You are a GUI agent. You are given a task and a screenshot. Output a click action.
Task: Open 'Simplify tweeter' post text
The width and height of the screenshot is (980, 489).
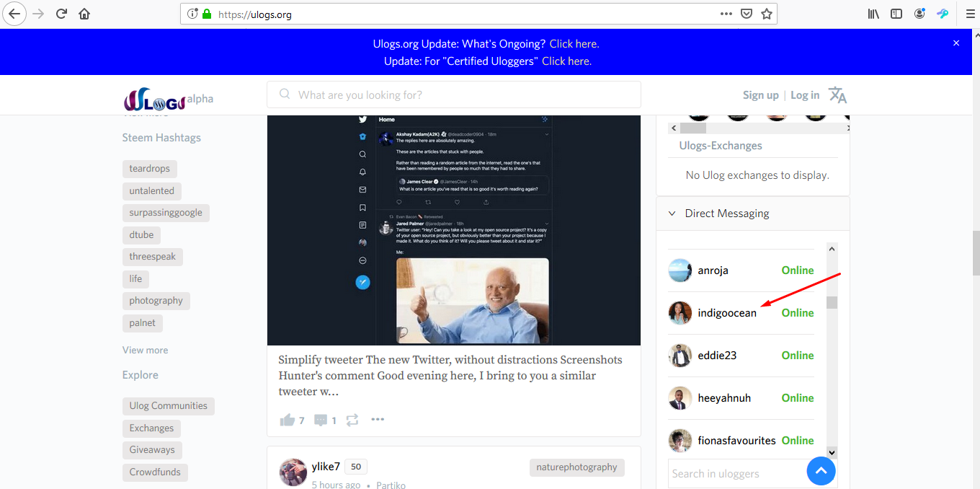(x=450, y=376)
